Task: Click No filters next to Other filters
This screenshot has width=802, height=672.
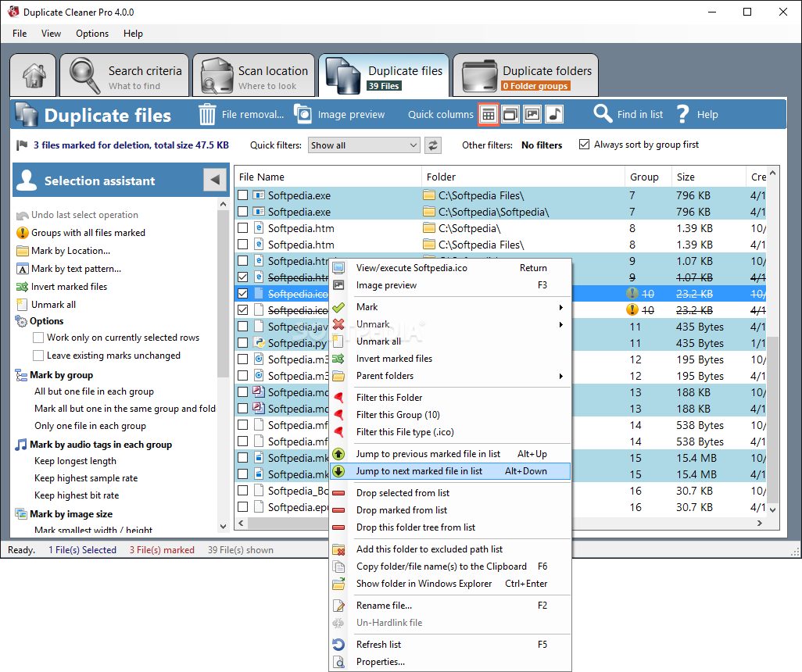Action: click(x=542, y=145)
